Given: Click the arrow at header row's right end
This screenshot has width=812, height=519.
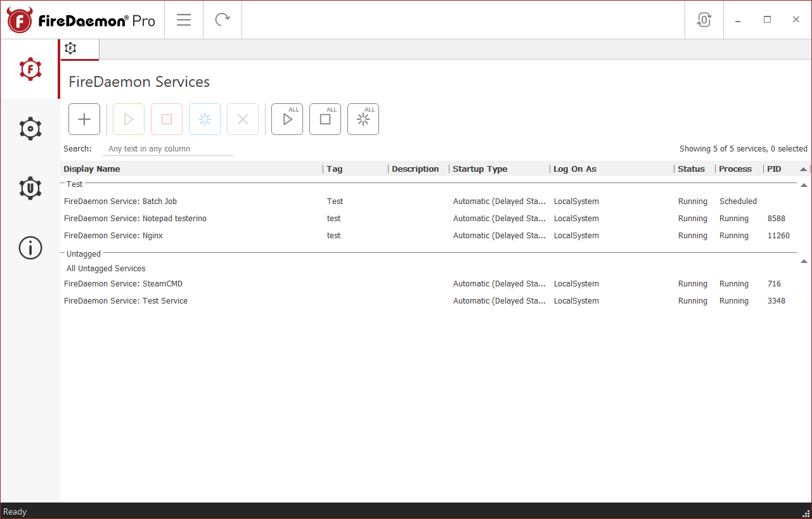Looking at the screenshot, I should pos(804,169).
